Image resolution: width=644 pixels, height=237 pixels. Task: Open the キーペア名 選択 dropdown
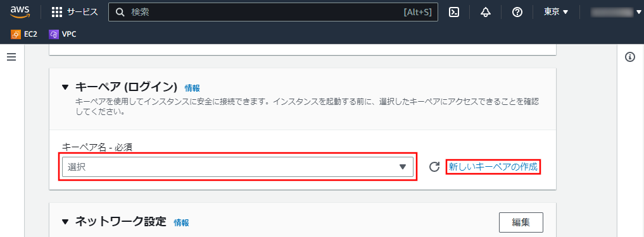point(238,166)
